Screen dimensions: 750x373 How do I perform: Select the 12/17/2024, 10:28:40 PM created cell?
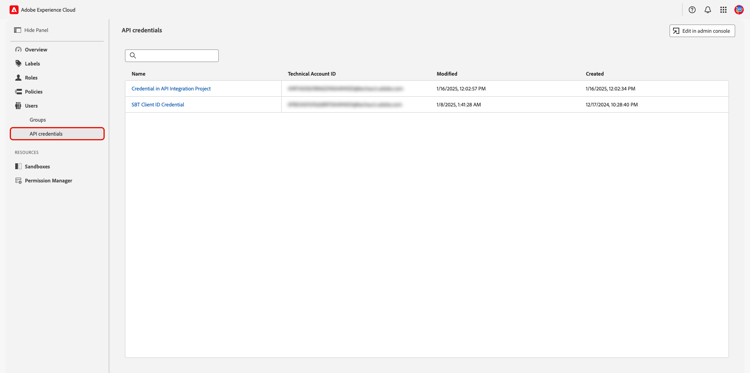(x=612, y=104)
